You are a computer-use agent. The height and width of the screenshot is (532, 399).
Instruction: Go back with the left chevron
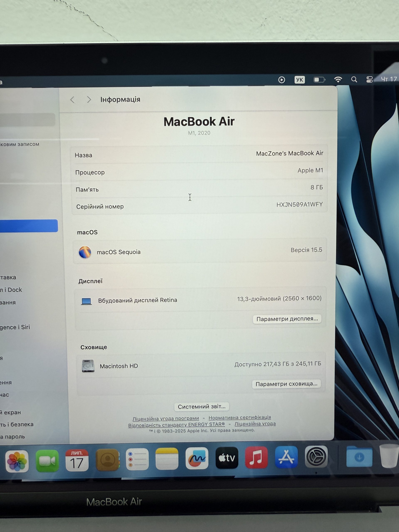(72, 100)
